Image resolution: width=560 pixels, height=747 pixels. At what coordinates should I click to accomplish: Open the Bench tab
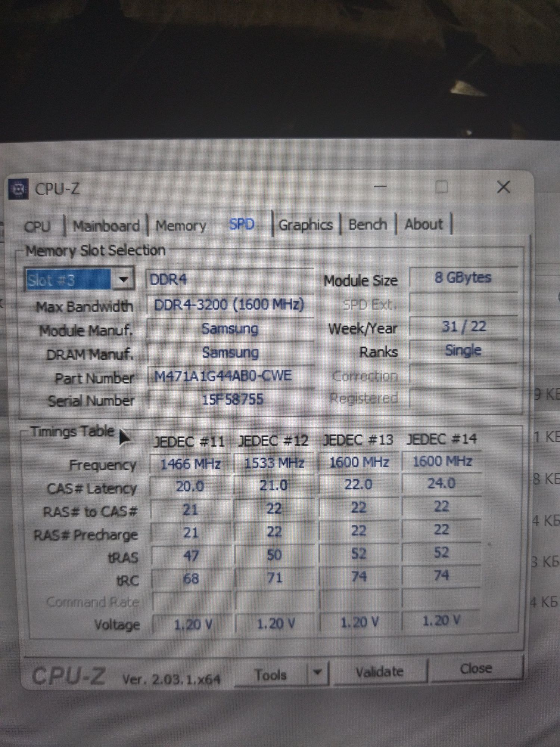tap(368, 224)
